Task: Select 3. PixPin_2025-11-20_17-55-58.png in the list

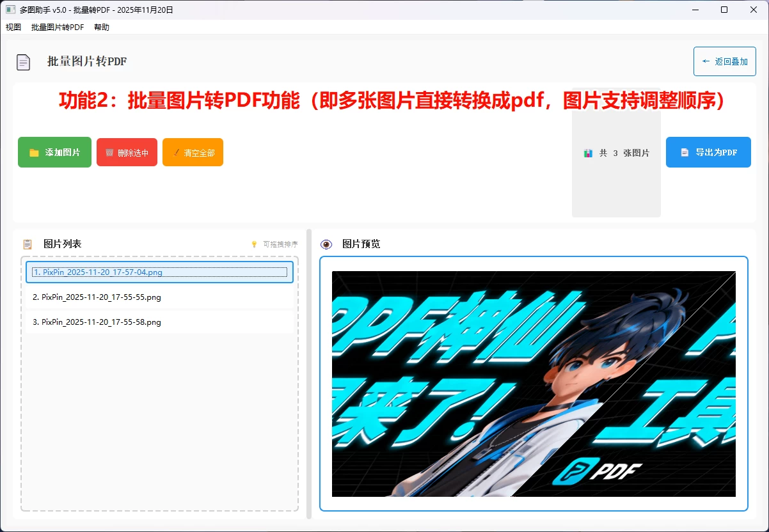Action: (x=159, y=322)
